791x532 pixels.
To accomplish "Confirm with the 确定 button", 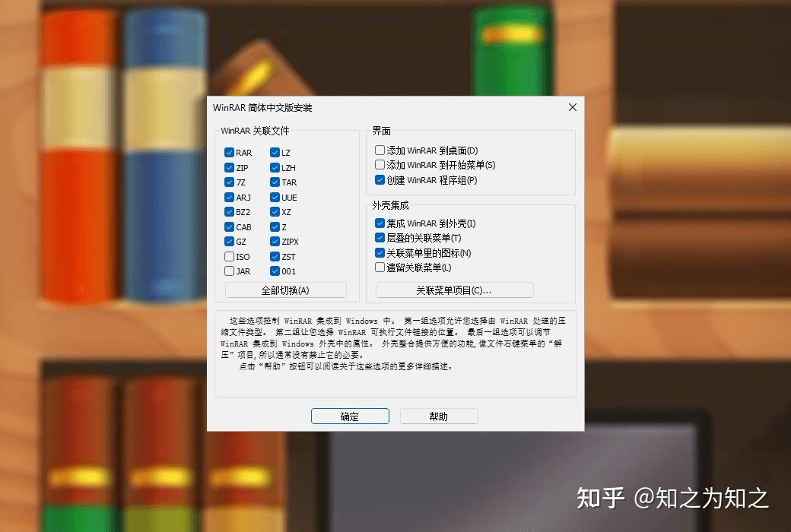I will [350, 416].
